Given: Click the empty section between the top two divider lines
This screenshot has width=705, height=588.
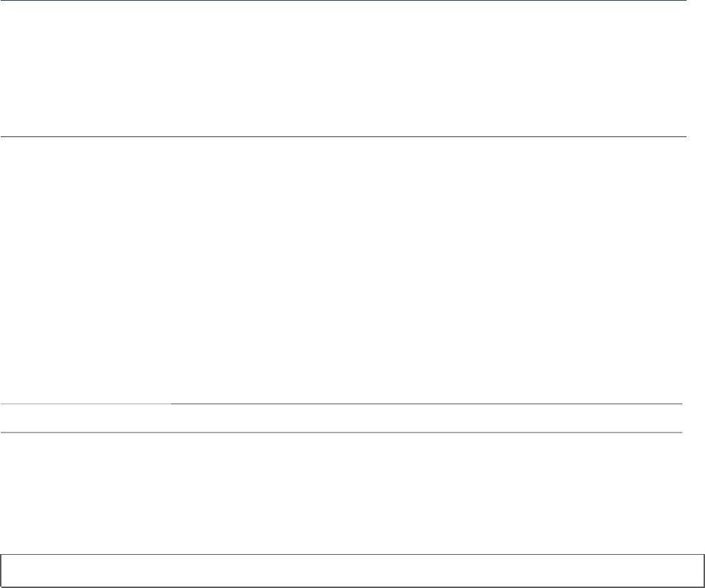Looking at the screenshot, I should pyautogui.click(x=343, y=69).
